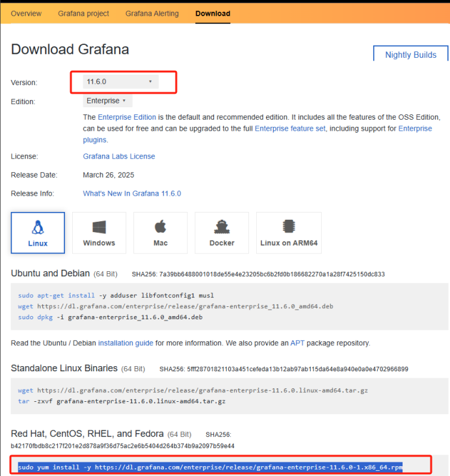Click the tar -zxvf command line
Viewport: 450px width, 476px height.
[122, 401]
